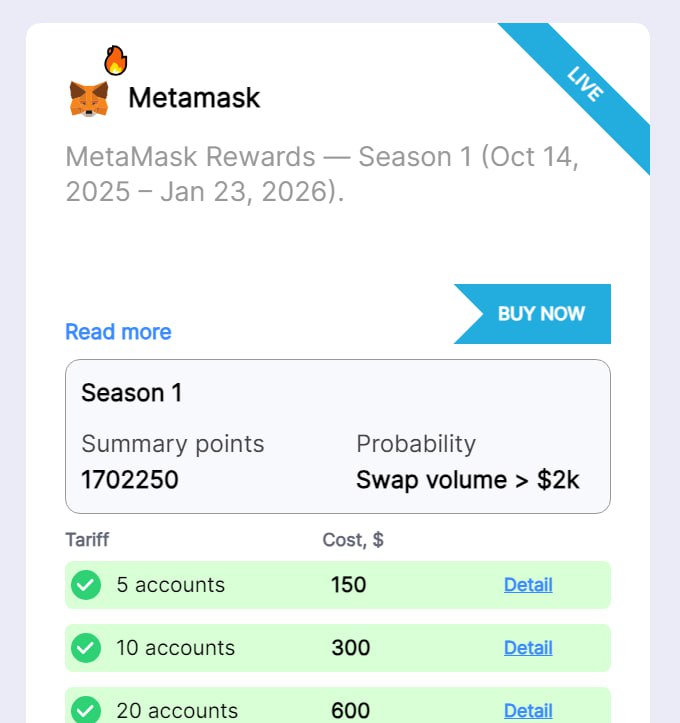Open Detail link for 10 accounts tariff

coord(528,648)
